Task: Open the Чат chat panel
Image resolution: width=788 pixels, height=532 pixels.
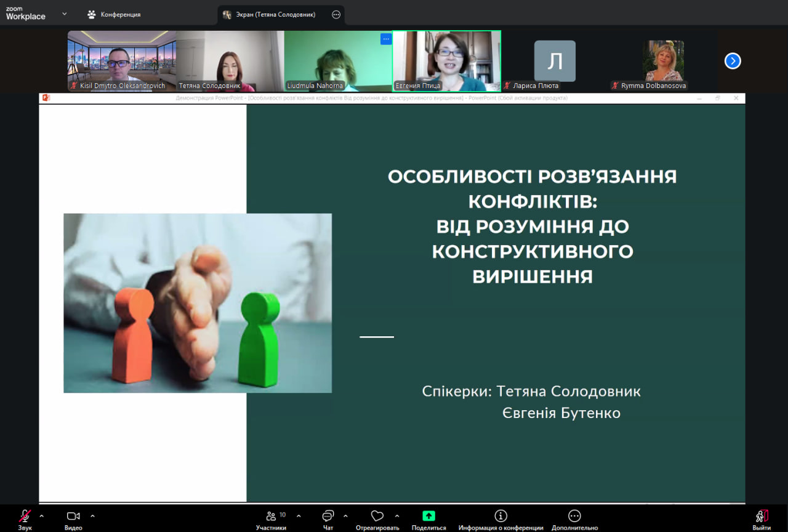Action: point(328,517)
